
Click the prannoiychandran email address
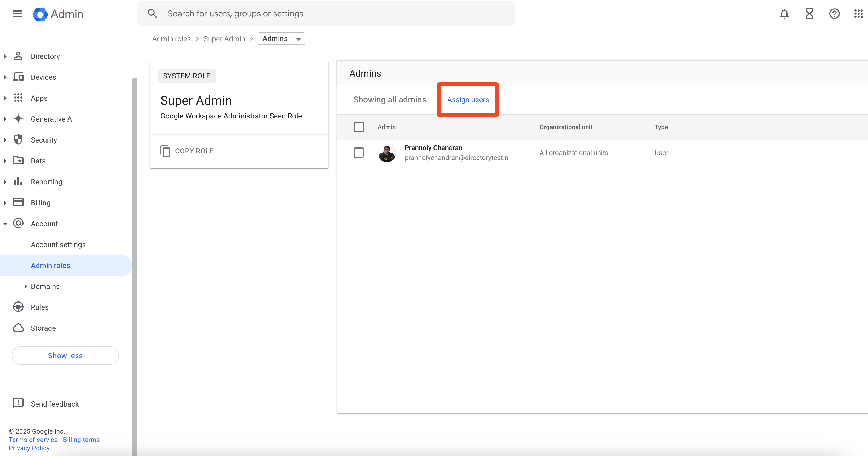(x=457, y=157)
